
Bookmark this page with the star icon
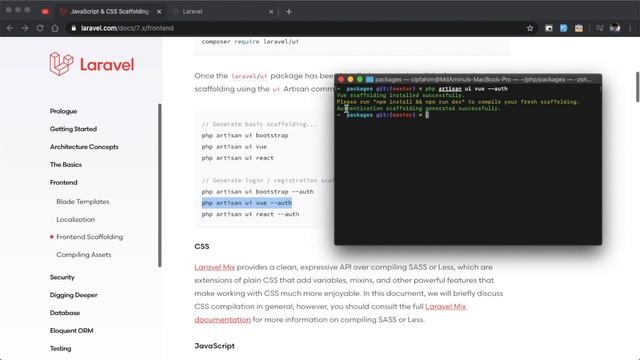[x=530, y=28]
